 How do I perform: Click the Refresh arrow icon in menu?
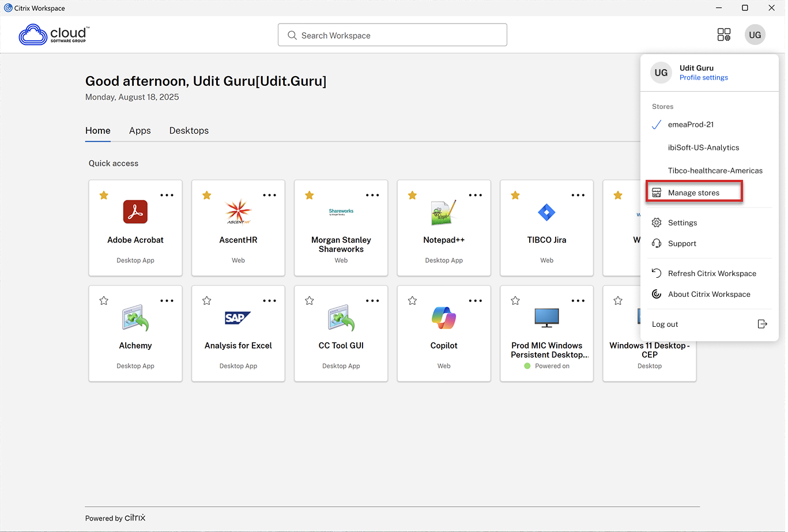coord(657,273)
